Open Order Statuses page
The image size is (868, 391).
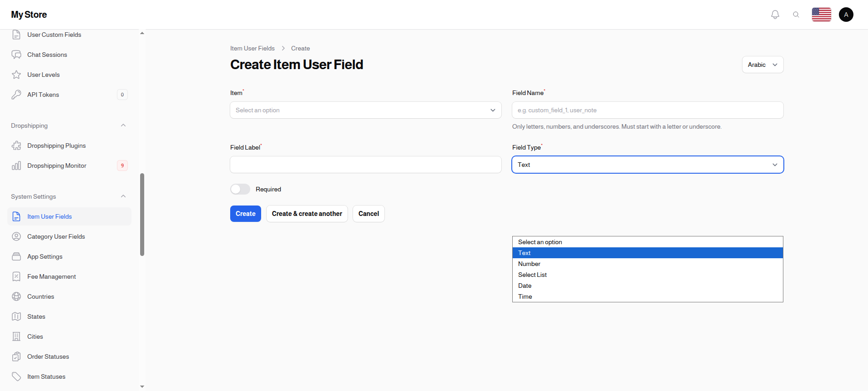coord(69,356)
